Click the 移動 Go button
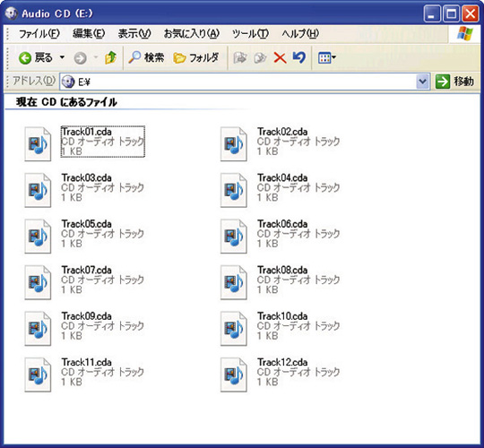The height and width of the screenshot is (448, 484). [455, 82]
